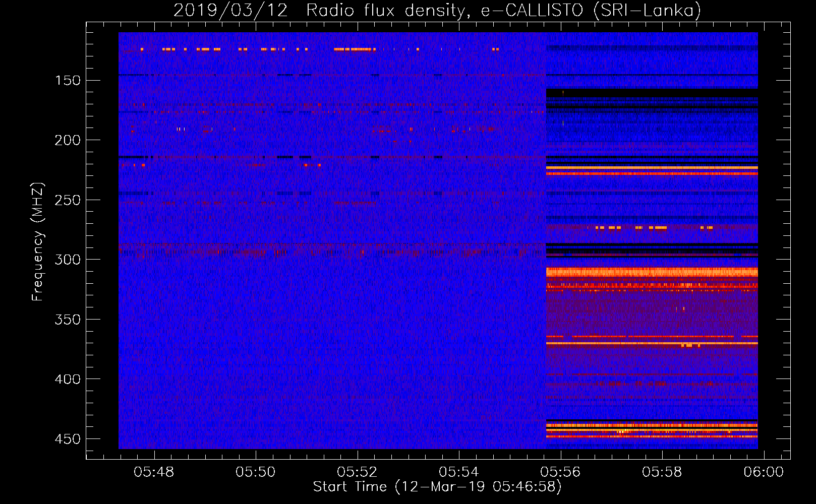Click the 150 frequency tick label
The image size is (816, 504).
68,81
